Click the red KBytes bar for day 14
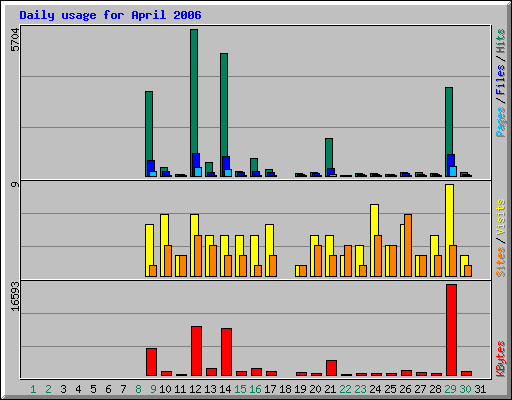This screenshot has height=400, width=512. pyautogui.click(x=226, y=352)
